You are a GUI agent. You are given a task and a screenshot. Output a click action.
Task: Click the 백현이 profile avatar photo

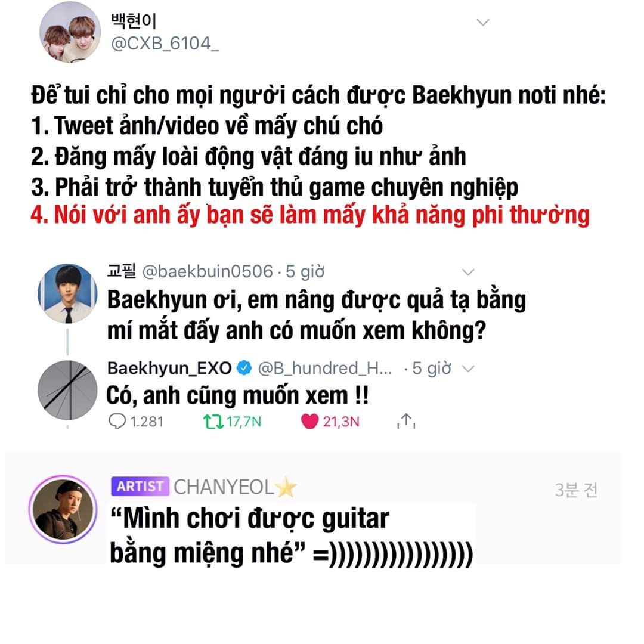pos(70,32)
